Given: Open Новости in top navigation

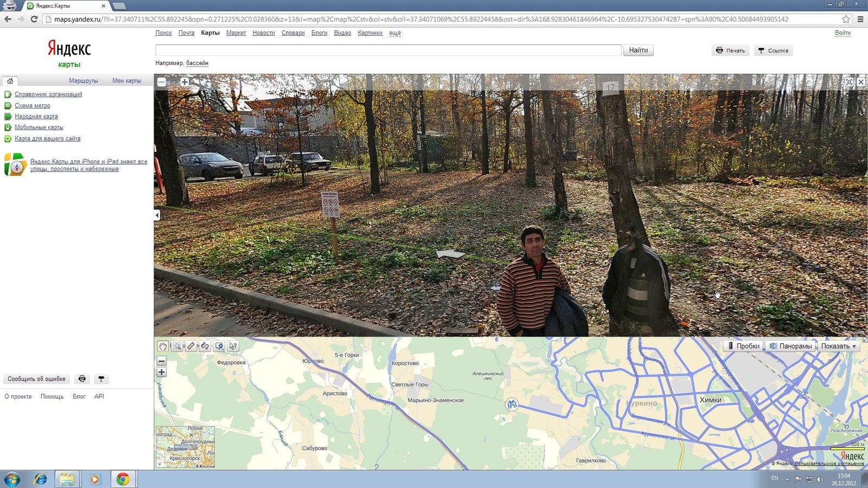Looking at the screenshot, I should tap(264, 33).
